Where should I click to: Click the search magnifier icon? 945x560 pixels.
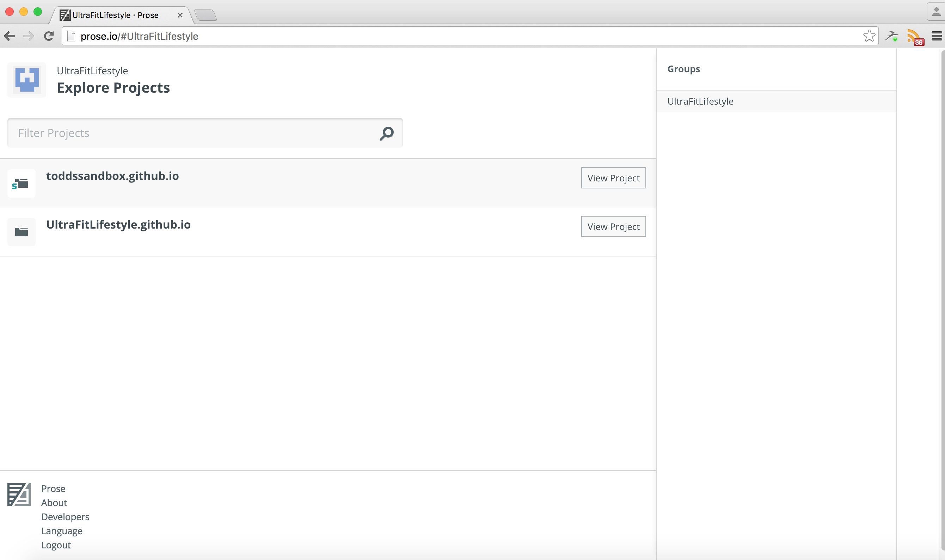click(386, 133)
